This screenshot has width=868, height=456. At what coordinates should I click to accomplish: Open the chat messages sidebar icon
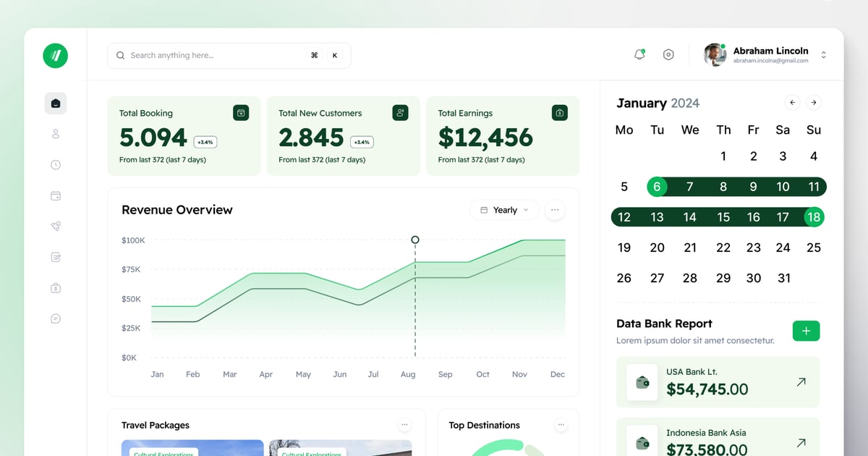(x=56, y=318)
